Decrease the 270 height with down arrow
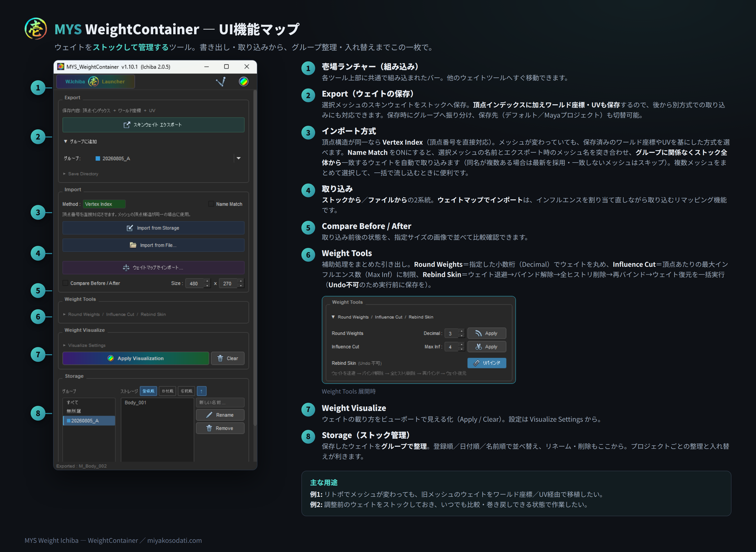The height and width of the screenshot is (552, 756). [241, 286]
